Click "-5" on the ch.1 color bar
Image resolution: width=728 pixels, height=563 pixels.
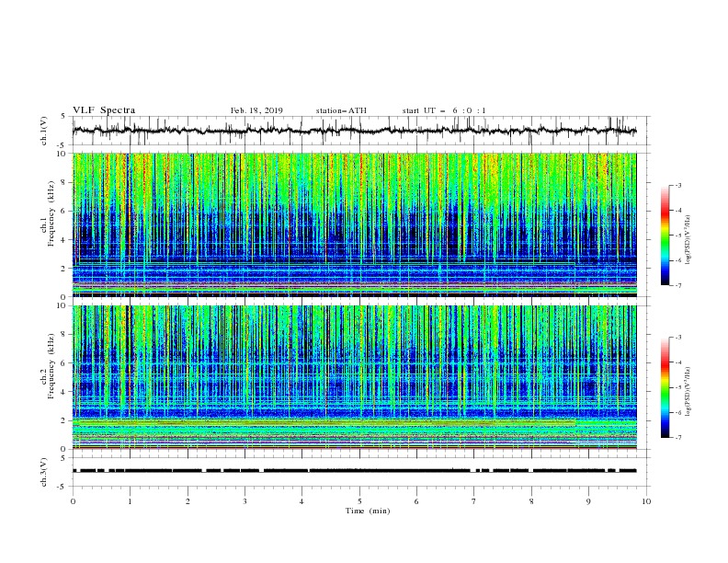pyautogui.click(x=677, y=236)
